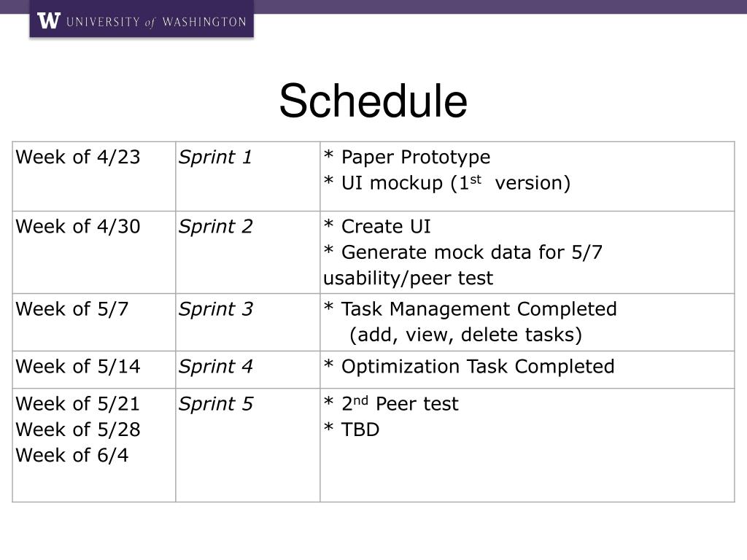
Task: Select the Sprint 3 cell
Action: click(216, 309)
